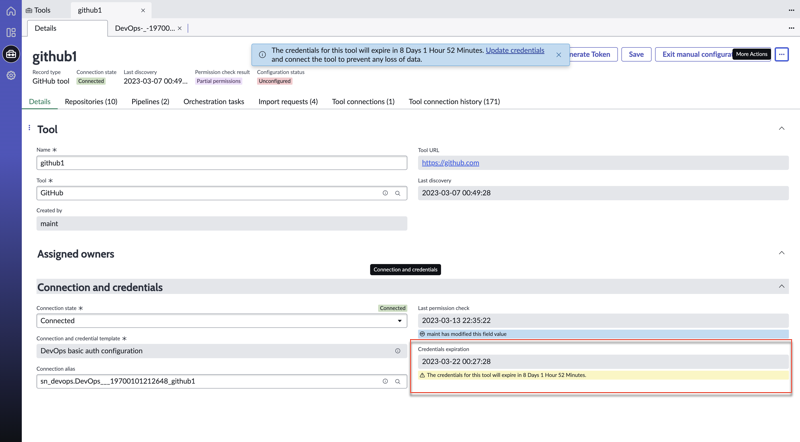Click the search icon in Tool field
800x442 pixels.
[x=397, y=193]
